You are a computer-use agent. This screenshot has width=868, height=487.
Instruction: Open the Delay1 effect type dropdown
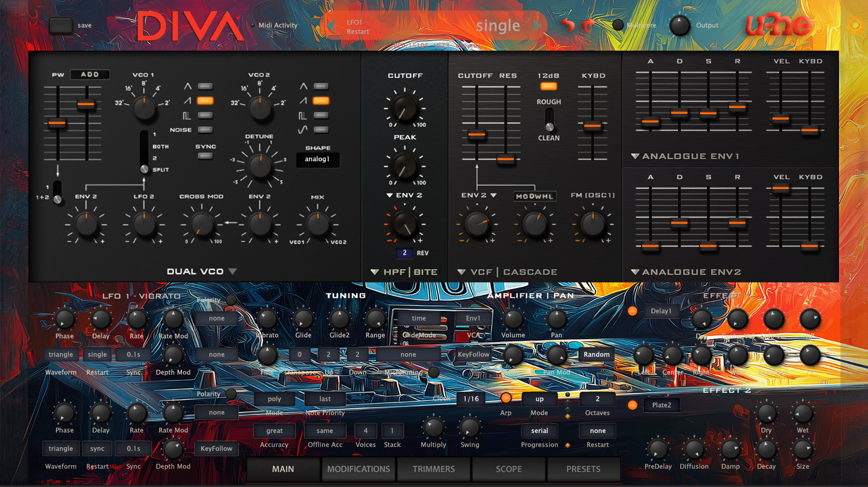point(661,311)
